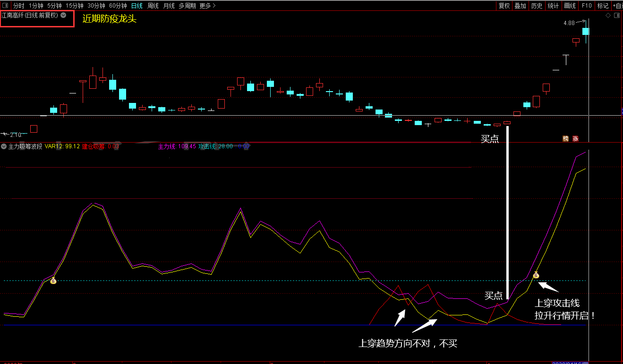Expand the 主力吸筹波段 indicator dropdown
The image size is (623, 364).
point(4,146)
